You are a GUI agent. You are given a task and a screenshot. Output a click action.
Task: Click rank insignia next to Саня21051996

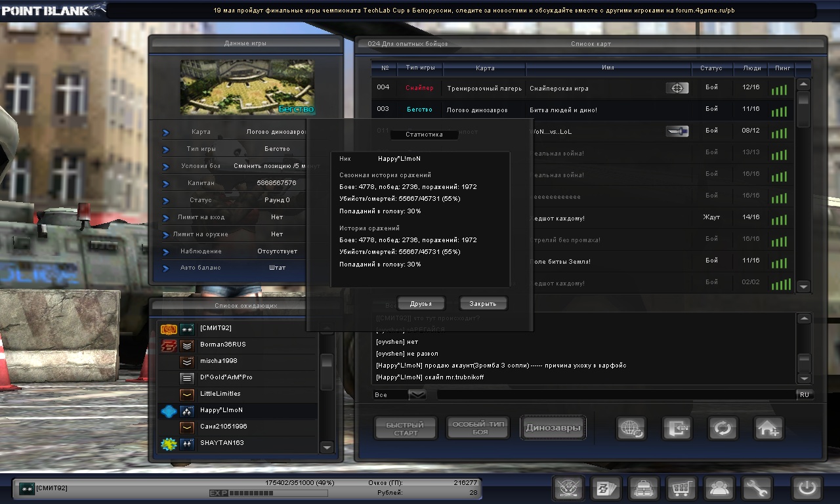[187, 427]
